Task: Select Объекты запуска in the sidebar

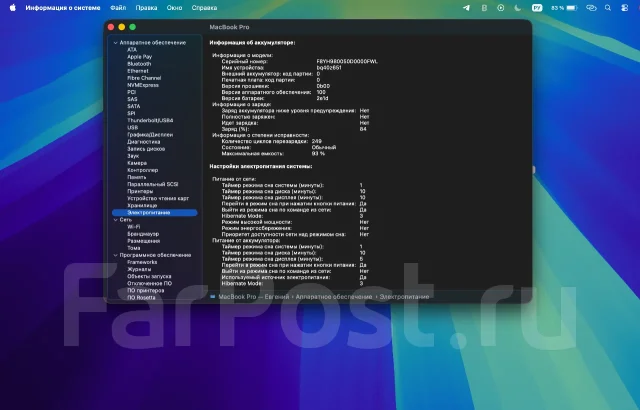Action: tap(149, 276)
